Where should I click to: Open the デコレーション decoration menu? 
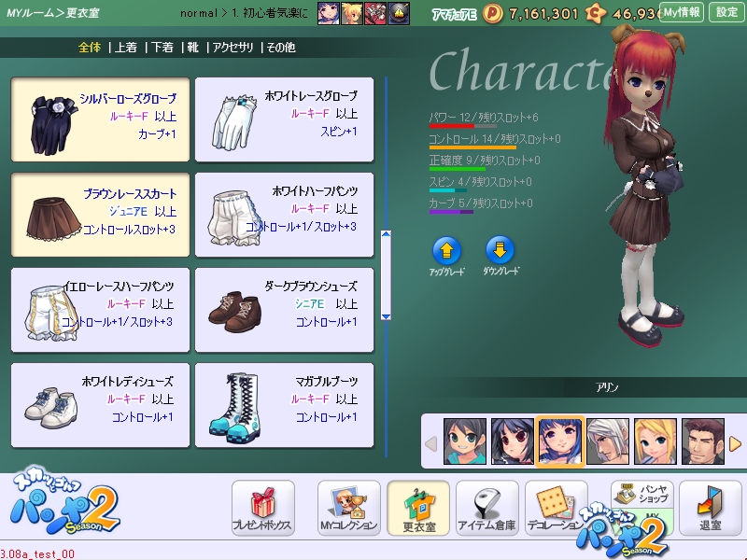click(556, 508)
